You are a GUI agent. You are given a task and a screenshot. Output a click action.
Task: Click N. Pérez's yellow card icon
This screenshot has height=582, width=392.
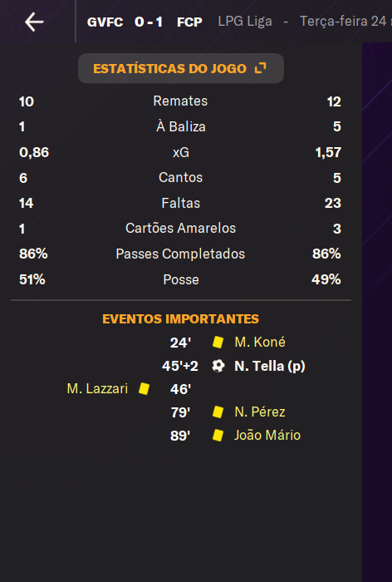pyautogui.click(x=218, y=412)
